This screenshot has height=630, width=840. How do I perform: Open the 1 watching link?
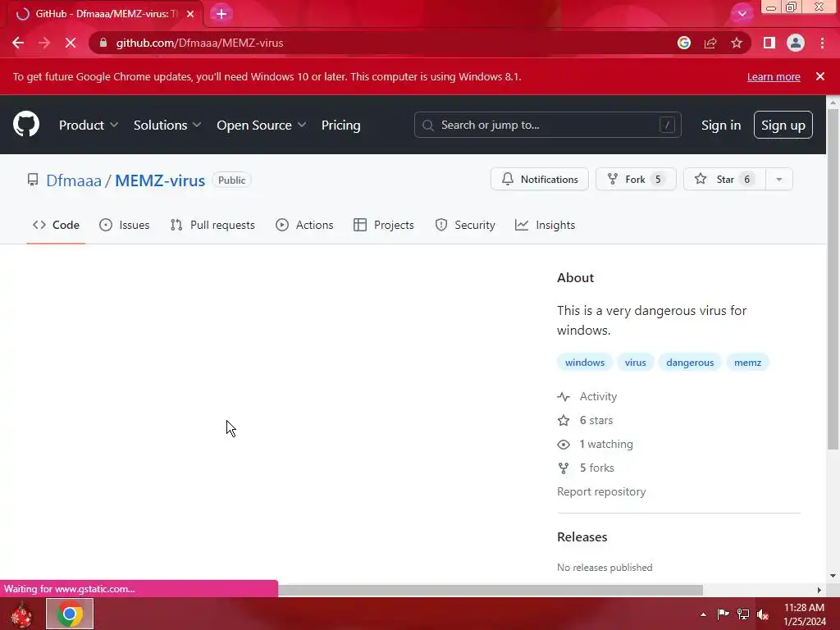click(x=596, y=444)
